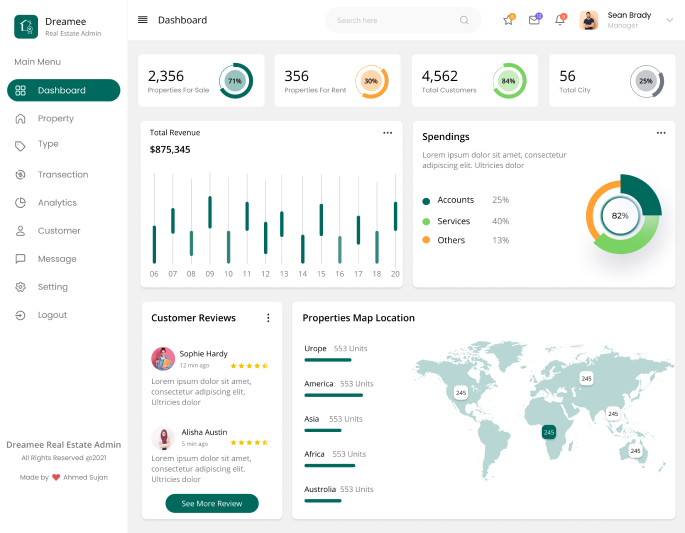Click the Urope units progress bar
685x533 pixels.
click(328, 360)
